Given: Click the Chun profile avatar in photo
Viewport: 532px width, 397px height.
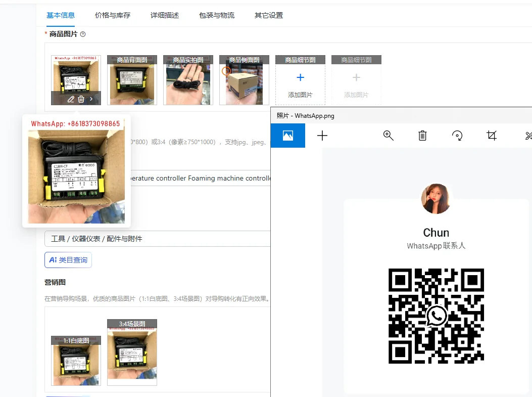Looking at the screenshot, I should point(436,199).
